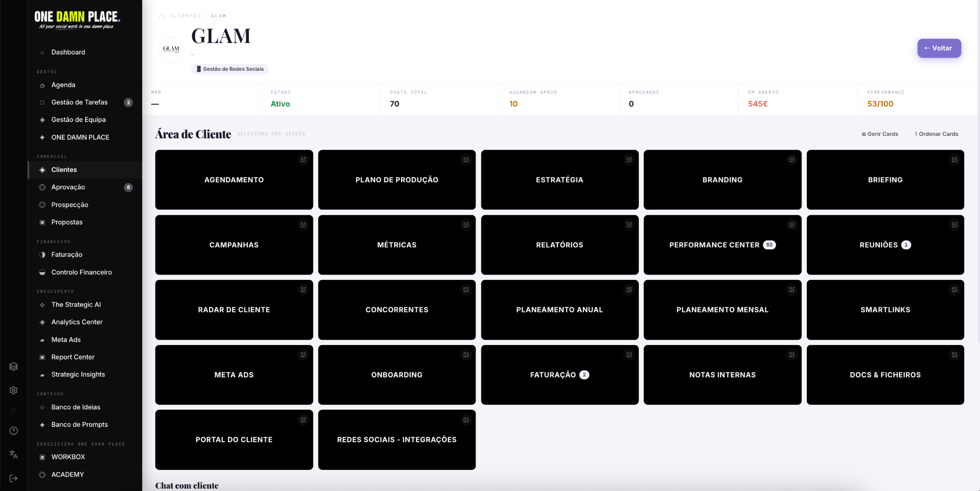Viewport: 980px width, 491px height.
Task: Open REDES SOCIAIS - INTEGRAÇÕES card
Action: click(x=397, y=440)
